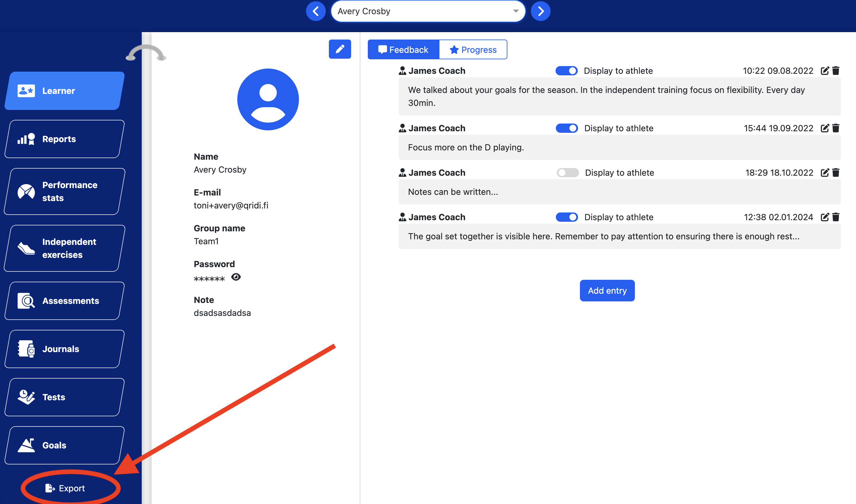Click the Export link in sidebar

coord(66,488)
